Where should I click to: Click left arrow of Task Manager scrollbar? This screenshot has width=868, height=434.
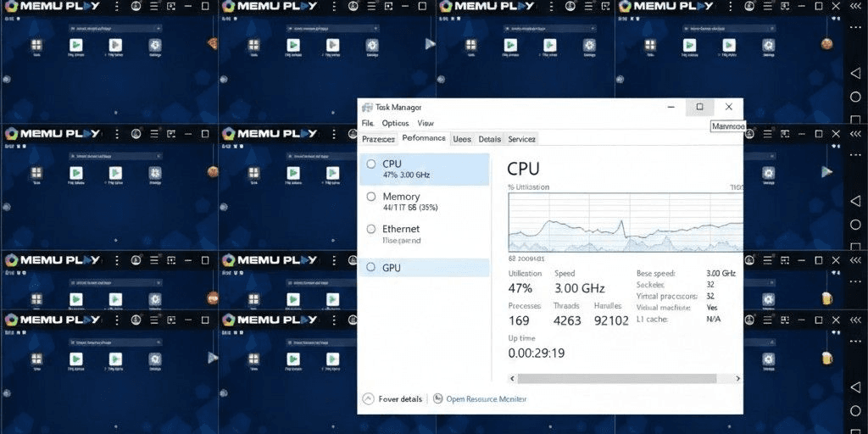(512, 379)
